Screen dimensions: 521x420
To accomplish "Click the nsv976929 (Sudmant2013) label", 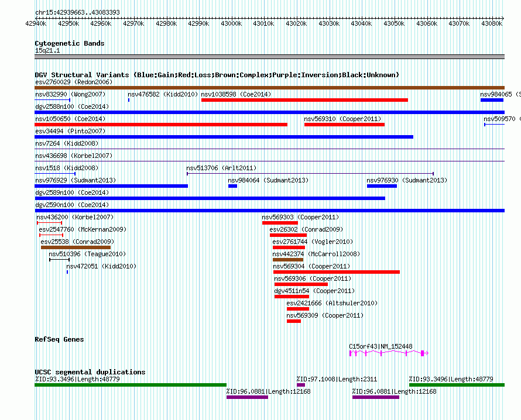I will [76, 180].
